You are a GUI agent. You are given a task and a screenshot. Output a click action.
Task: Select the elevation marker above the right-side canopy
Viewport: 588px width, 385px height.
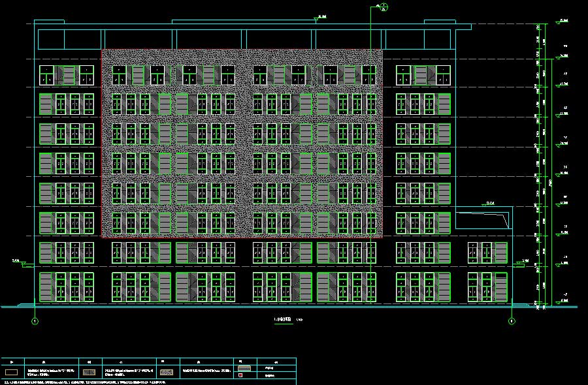point(488,204)
